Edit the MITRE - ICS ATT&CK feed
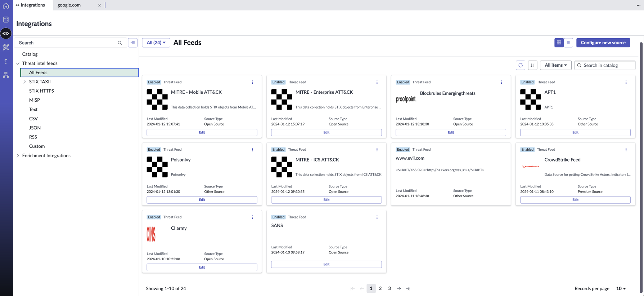This screenshot has width=644, height=296. 326,200
